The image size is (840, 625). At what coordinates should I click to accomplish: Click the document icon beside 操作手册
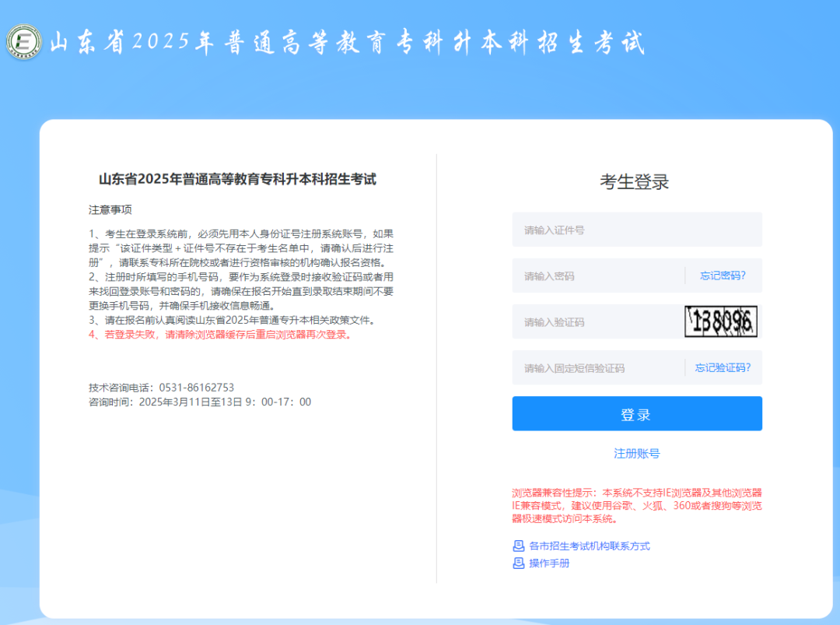point(519,563)
